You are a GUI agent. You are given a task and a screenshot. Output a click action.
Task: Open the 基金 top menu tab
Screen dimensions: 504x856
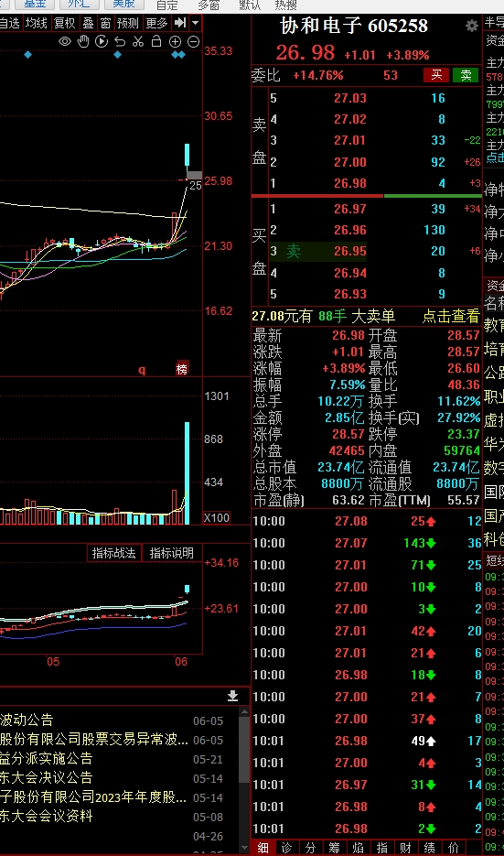35,5
